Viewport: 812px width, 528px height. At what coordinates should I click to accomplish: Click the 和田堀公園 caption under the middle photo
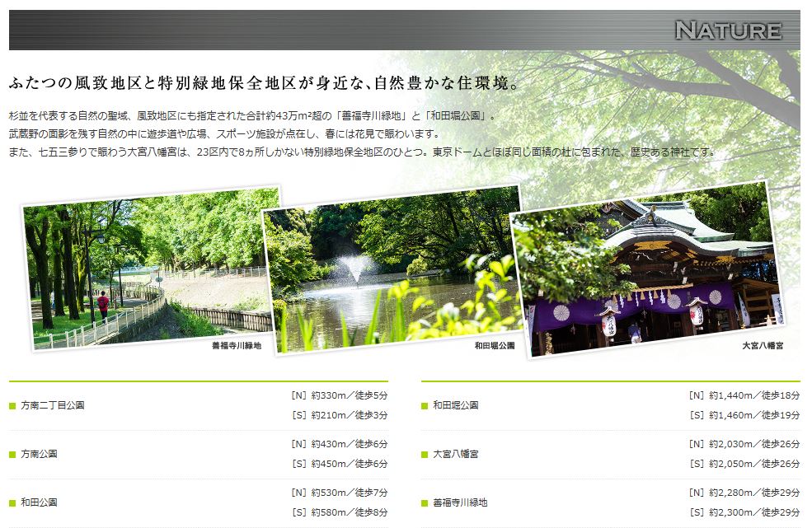[495, 346]
